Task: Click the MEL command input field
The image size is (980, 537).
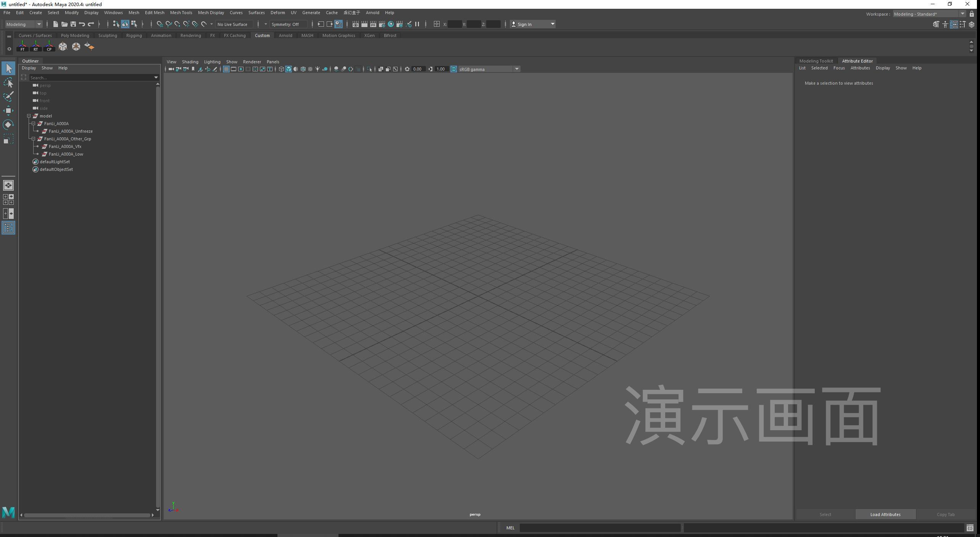Action: click(600, 528)
